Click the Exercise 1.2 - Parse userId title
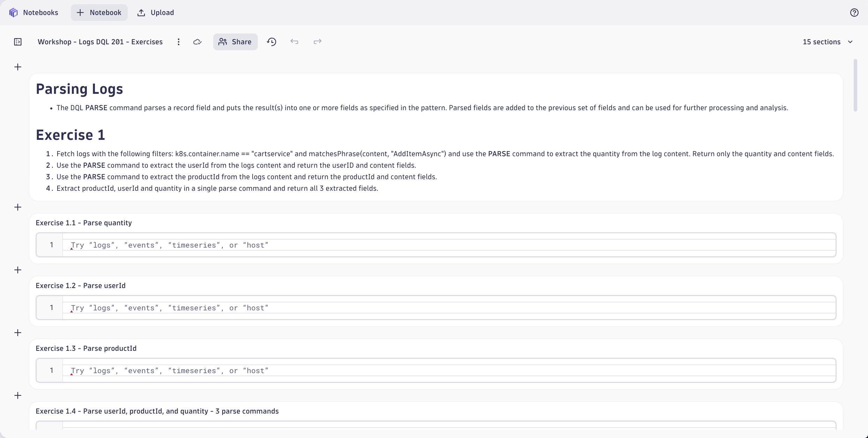Screen dimensions: 868x438 coord(81,286)
